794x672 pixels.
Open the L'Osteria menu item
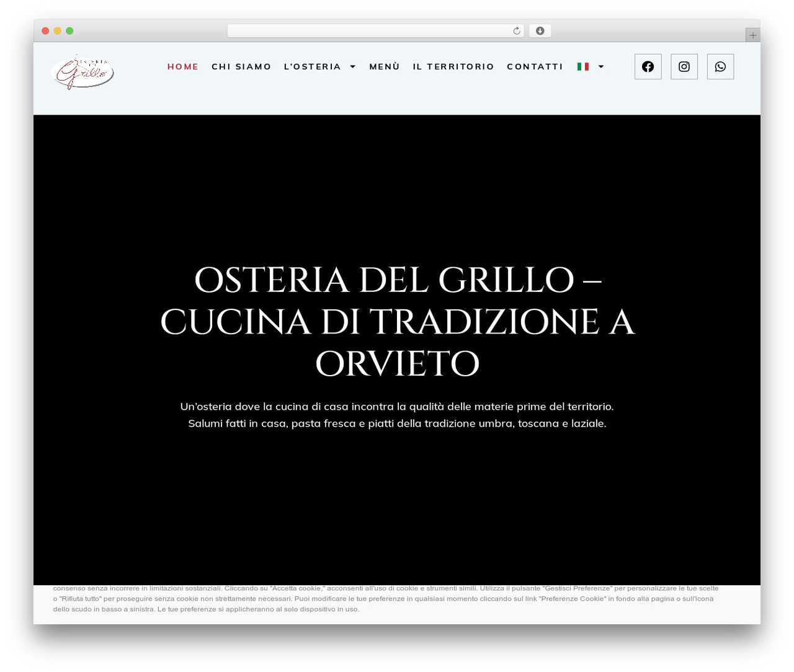[x=313, y=66]
